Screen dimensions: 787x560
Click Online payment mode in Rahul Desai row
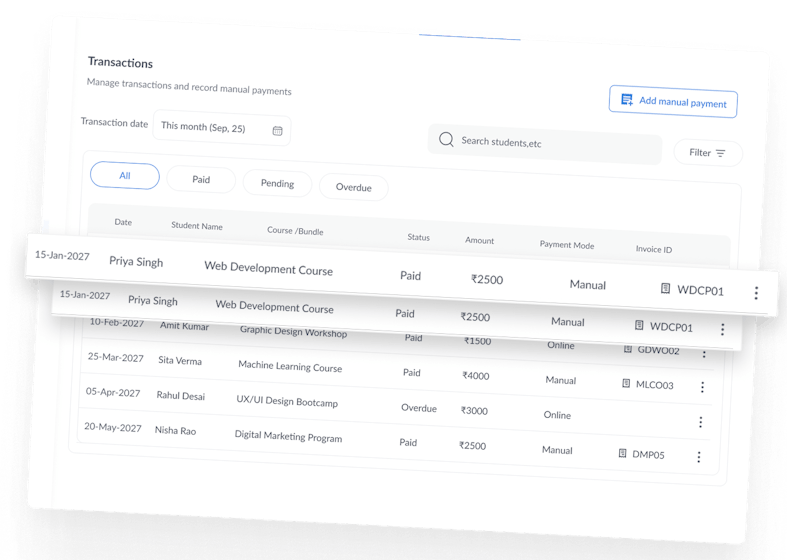pos(557,415)
